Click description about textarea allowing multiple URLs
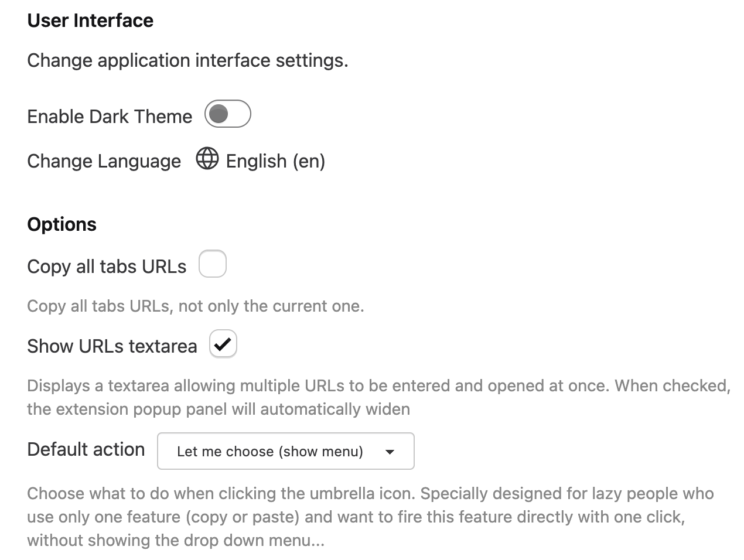The image size is (744, 560). (x=379, y=397)
